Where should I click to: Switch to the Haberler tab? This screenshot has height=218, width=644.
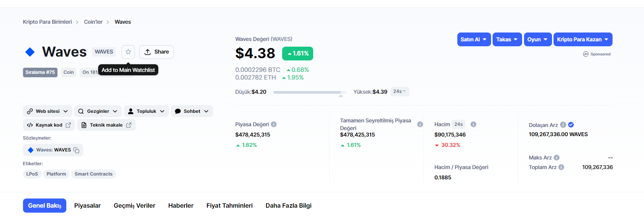click(181, 205)
